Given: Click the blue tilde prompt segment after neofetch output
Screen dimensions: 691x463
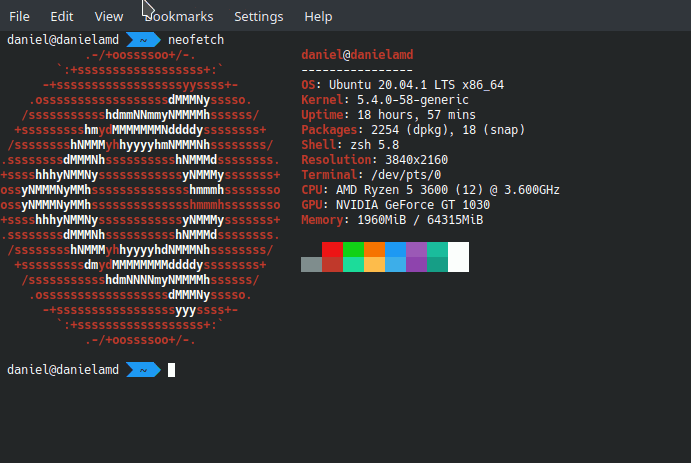Looking at the screenshot, I should click(x=143, y=370).
